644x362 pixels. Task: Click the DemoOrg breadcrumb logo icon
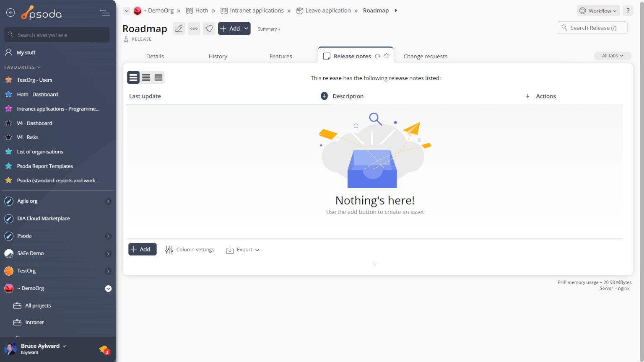pyautogui.click(x=138, y=11)
